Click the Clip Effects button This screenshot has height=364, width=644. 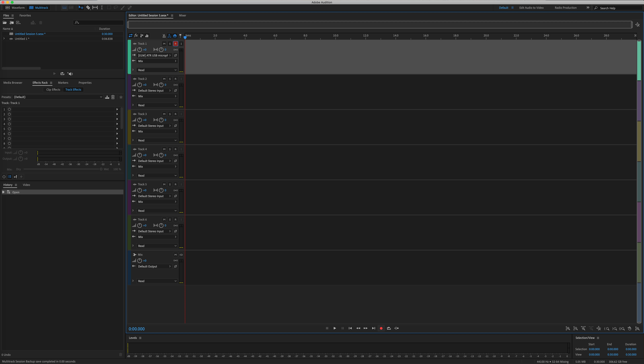coord(53,89)
